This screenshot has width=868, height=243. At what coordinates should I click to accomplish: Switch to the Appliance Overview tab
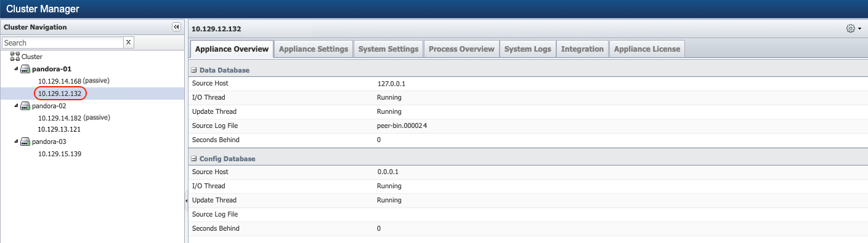click(232, 49)
